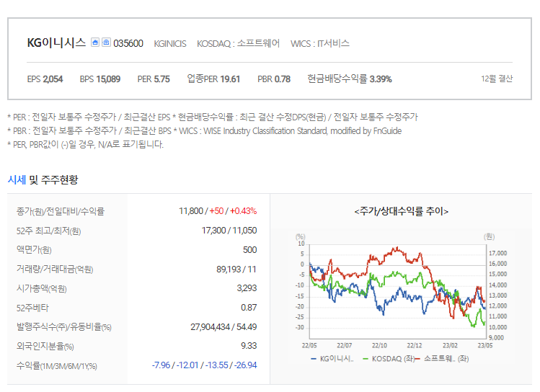
Task: Select the company name KG이니시스
Action: [56, 43]
